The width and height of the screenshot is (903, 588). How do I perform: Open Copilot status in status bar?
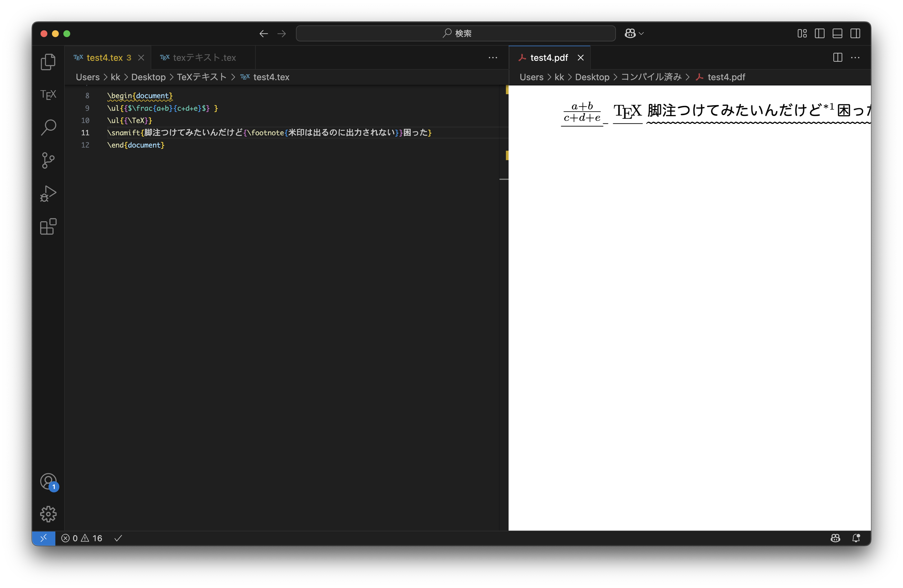point(835,538)
